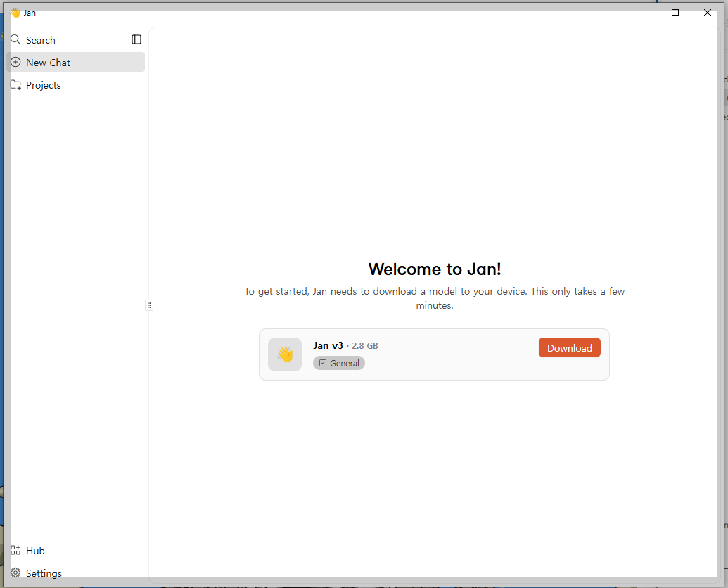The height and width of the screenshot is (588, 728).
Task: Click the 2.8 GB size label
Action: pyautogui.click(x=365, y=346)
